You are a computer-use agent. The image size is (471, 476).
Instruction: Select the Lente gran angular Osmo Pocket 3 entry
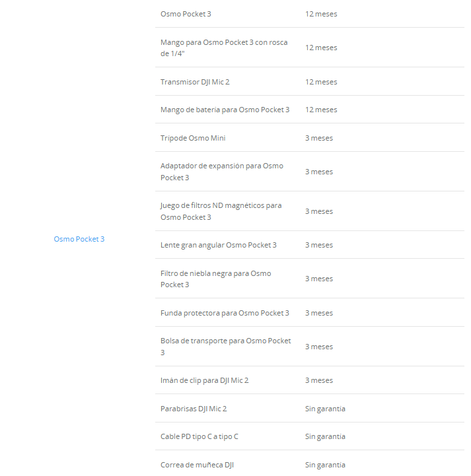(218, 245)
